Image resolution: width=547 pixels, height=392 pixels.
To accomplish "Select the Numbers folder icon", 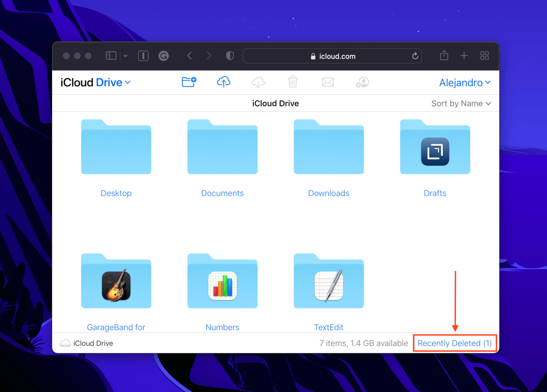I will [x=222, y=281].
